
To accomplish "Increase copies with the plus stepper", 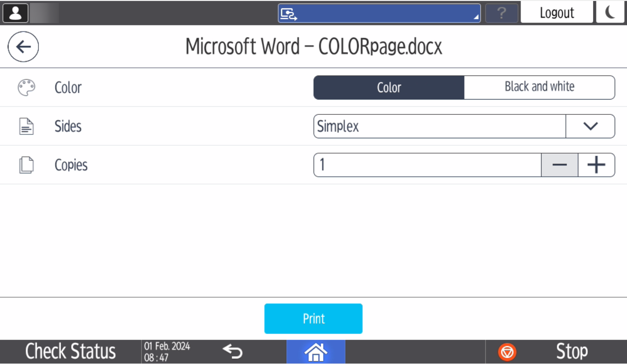I will (x=596, y=165).
